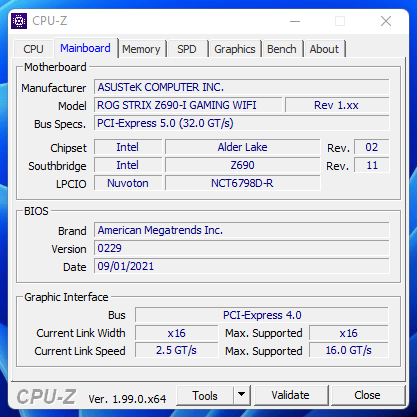The height and width of the screenshot is (417, 417).
Task: Click the Southbridge vendor field Intel
Action: (128, 165)
